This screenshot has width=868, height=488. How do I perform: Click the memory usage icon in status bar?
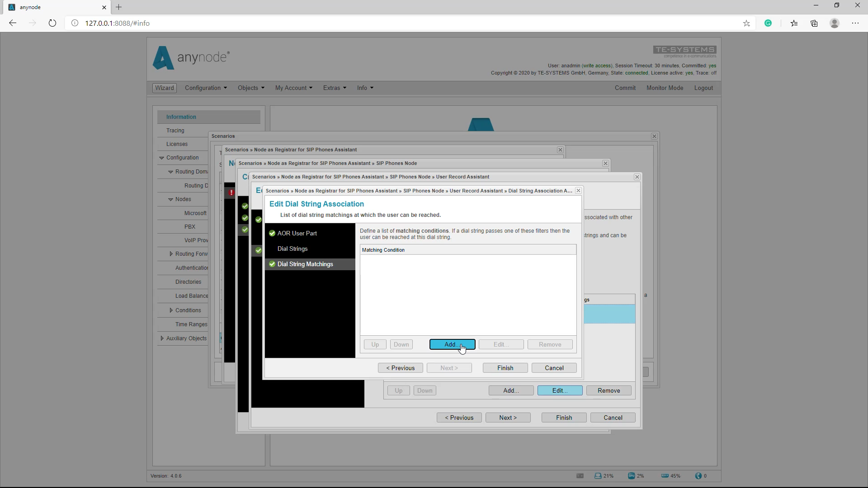[665, 476]
